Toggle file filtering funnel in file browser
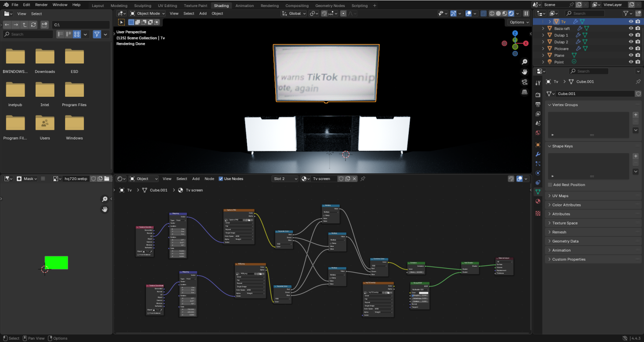The width and height of the screenshot is (644, 342). click(x=97, y=34)
